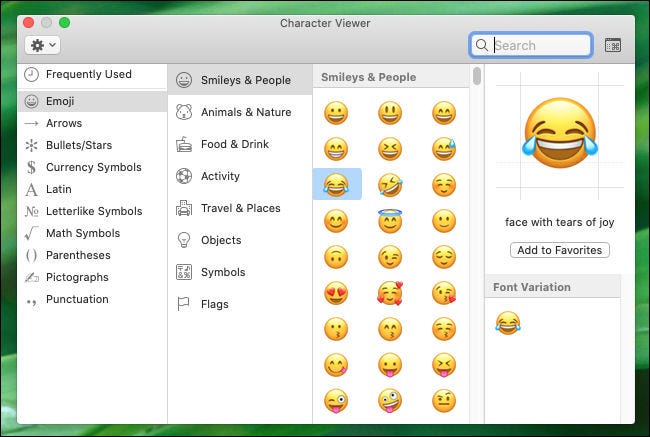
Task: Select the upside-down face emoji
Action: 336,257
